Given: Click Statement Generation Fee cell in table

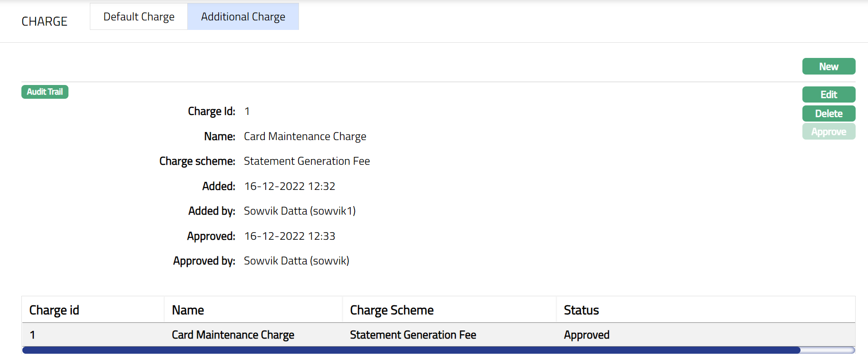Looking at the screenshot, I should [x=413, y=335].
